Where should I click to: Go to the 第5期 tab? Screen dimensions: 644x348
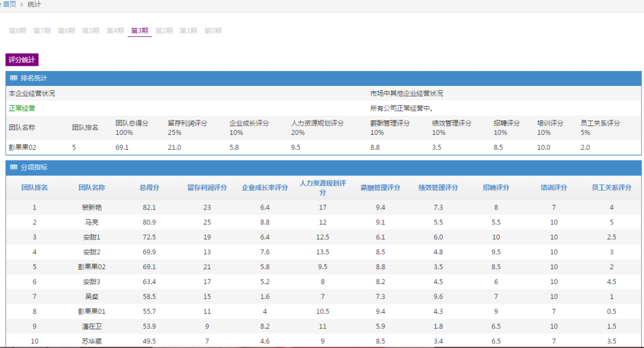click(x=91, y=30)
